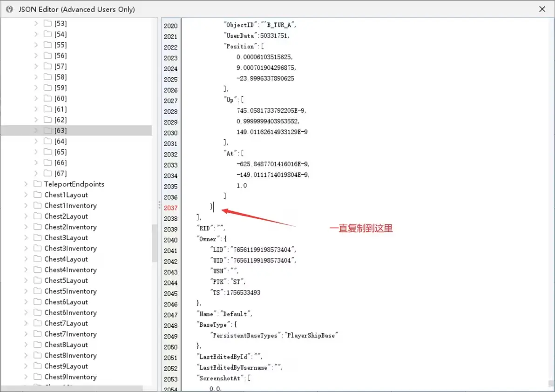Select the Chest7Layout tree item

(x=66, y=324)
